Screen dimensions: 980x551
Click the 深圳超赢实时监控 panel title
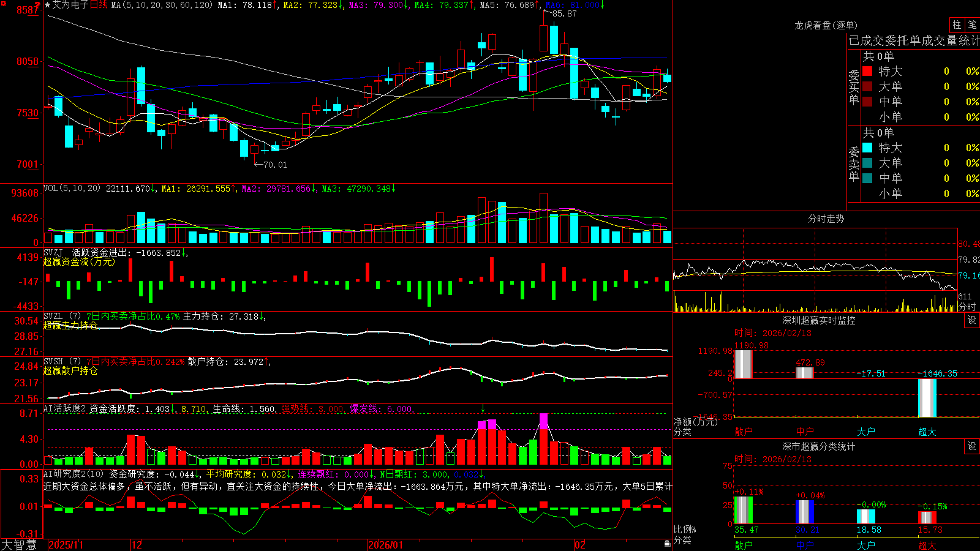(x=819, y=320)
